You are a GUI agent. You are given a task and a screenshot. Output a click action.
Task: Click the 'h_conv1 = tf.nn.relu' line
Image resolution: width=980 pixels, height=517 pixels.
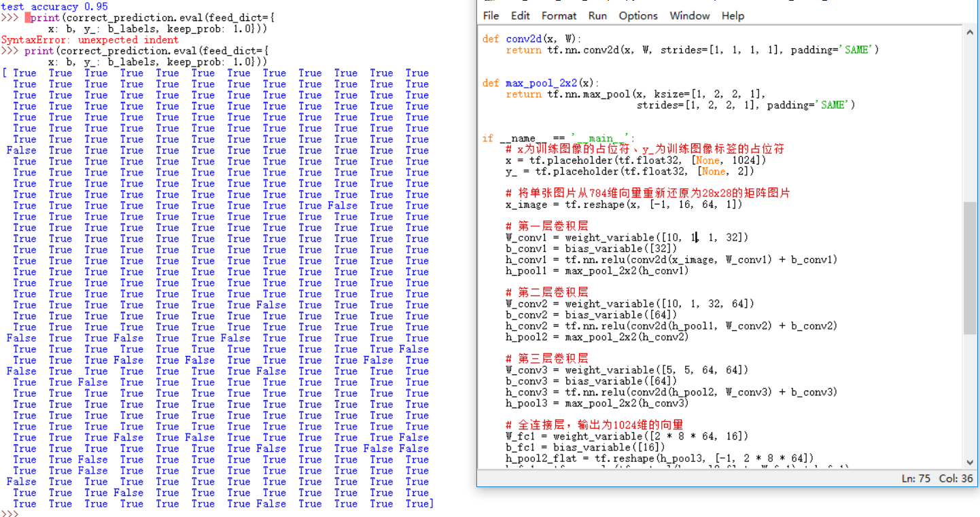(x=671, y=260)
